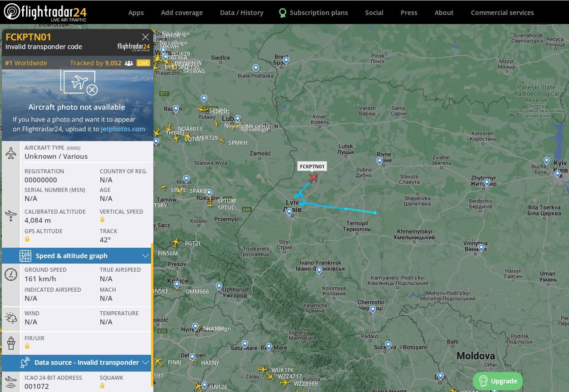
Task: Close the FCKPTN01 flight panel
Action: [x=145, y=37]
